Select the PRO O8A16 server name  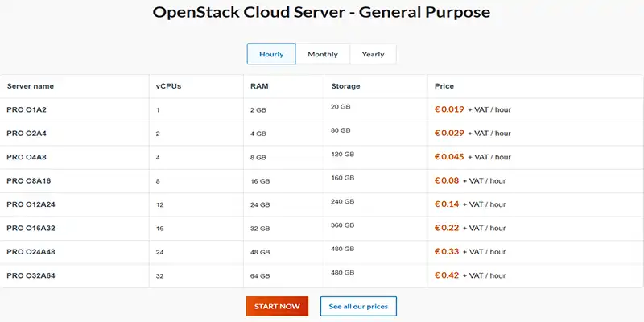click(28, 181)
